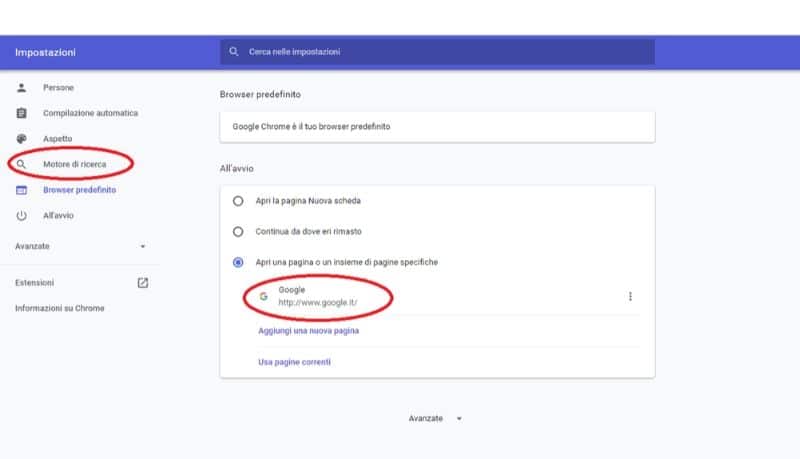Click the Compilazione automatica clipboard icon
The height and width of the screenshot is (459, 800).
click(21, 113)
